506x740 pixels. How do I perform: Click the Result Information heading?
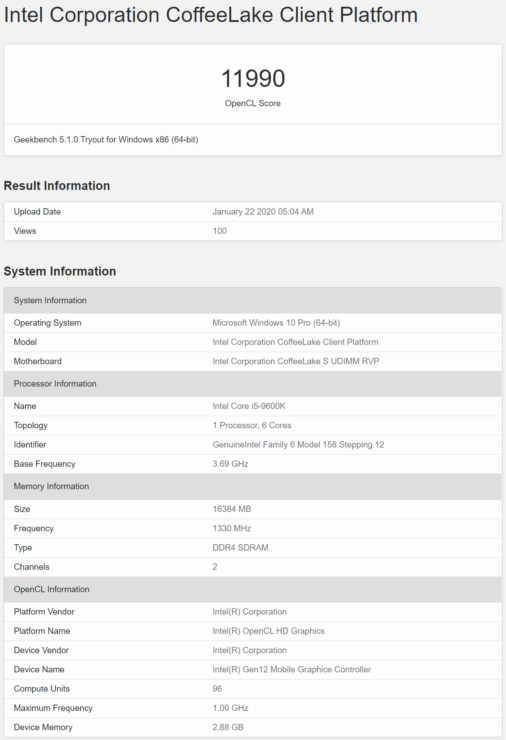(57, 186)
